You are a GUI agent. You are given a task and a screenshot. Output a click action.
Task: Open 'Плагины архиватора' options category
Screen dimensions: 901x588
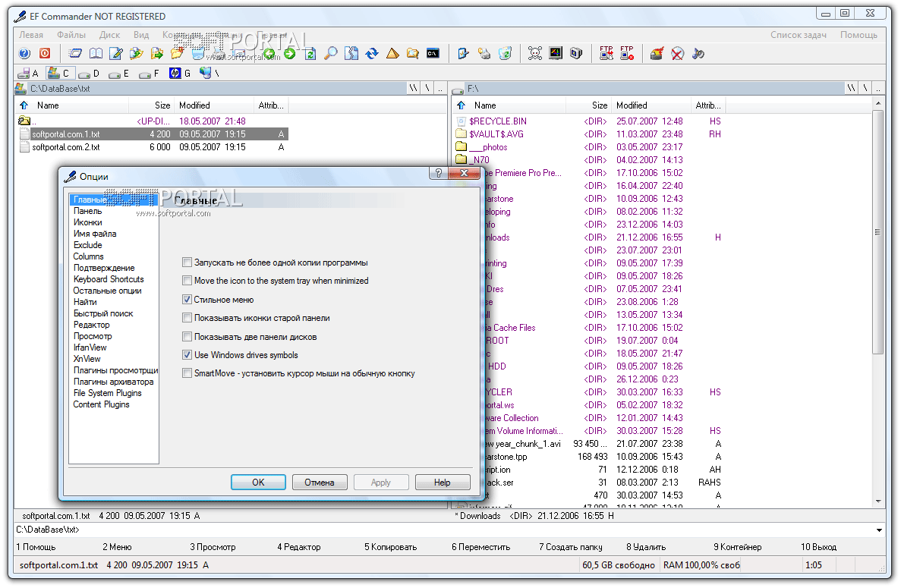pyautogui.click(x=113, y=382)
